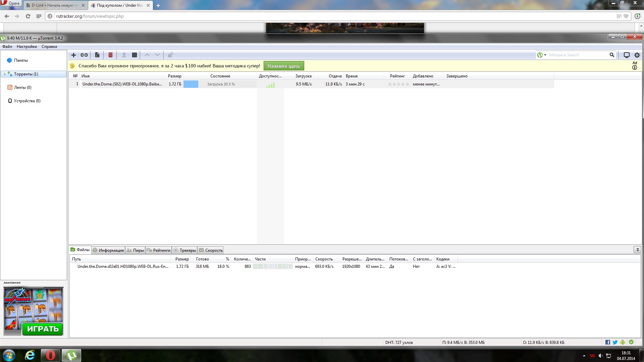Viewport: 644px width, 362px height.
Task: Click the red trash Remove Torrent icon
Action: click(110, 55)
